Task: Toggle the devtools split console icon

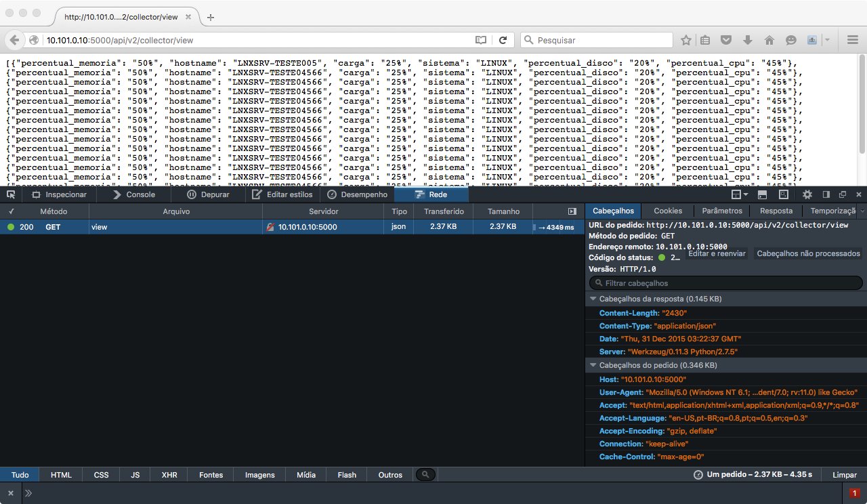Action: (x=762, y=194)
